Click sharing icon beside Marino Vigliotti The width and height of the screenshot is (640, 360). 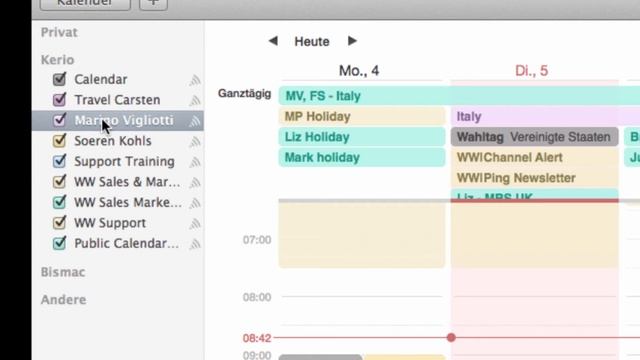pyautogui.click(x=195, y=121)
